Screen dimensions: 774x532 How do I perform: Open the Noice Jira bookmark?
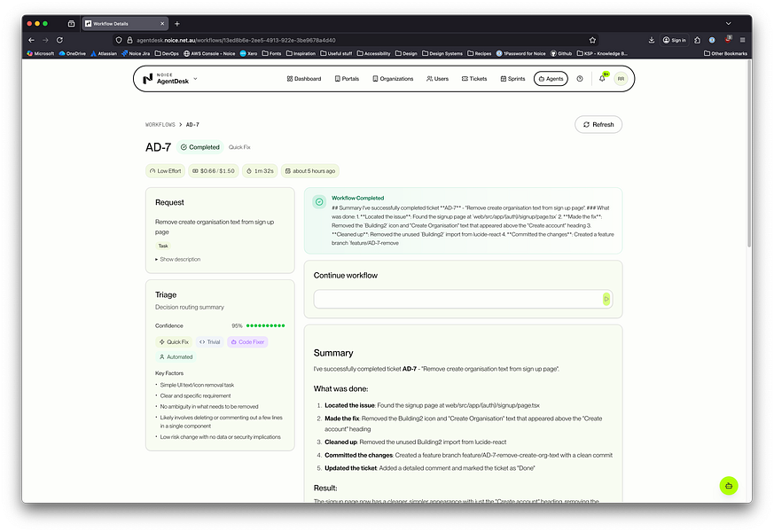[x=136, y=53]
